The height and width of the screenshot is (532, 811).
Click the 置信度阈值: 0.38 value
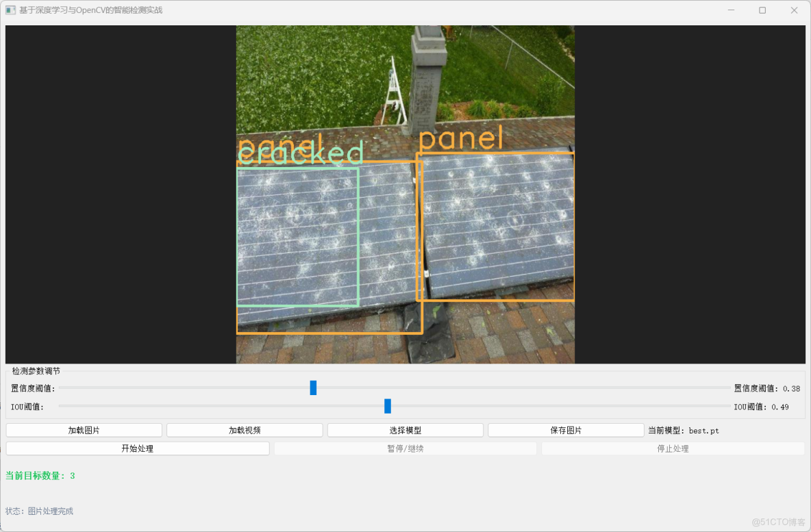[x=767, y=388]
